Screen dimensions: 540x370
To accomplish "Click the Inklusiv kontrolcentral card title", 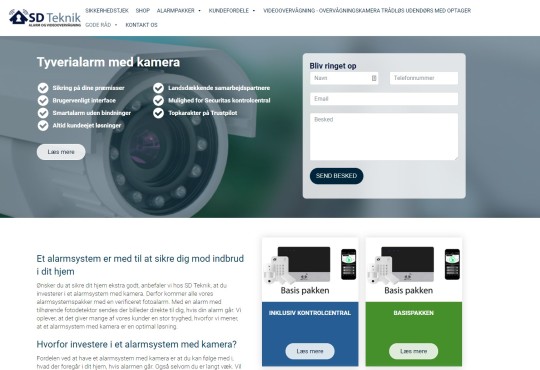I will tap(310, 313).
